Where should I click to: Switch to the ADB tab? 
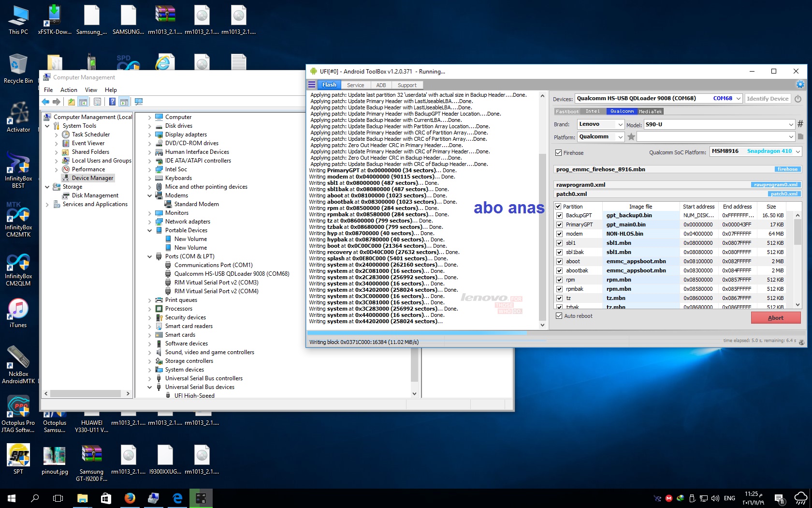[381, 85]
